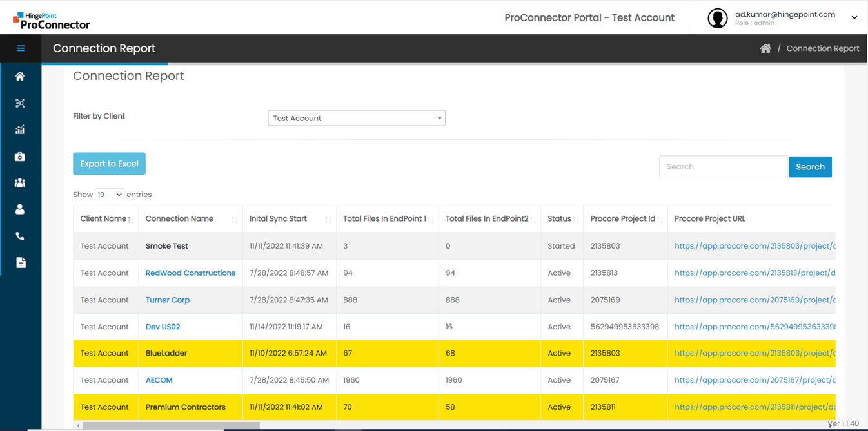Viewport: 868px width, 431px height.
Task: Open the Dev US02 connection link
Action: click(x=163, y=327)
